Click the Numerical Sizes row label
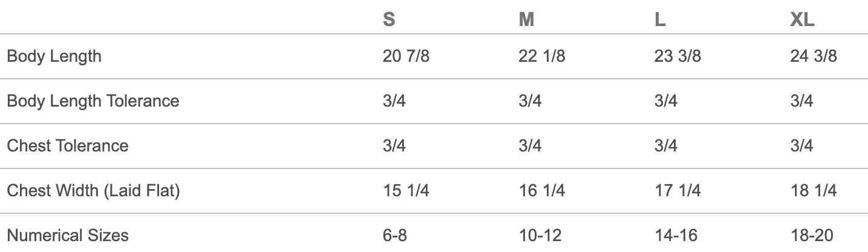 coord(67,235)
